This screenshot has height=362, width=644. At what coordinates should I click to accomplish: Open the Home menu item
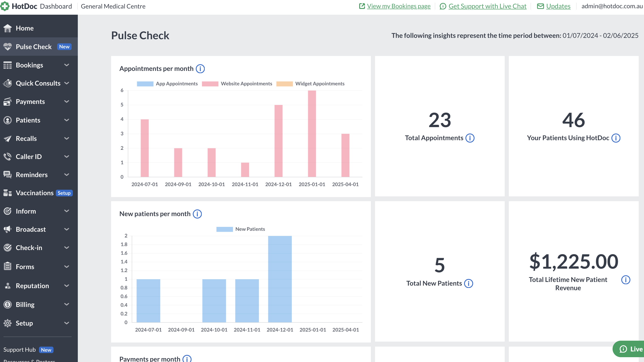coord(39,28)
